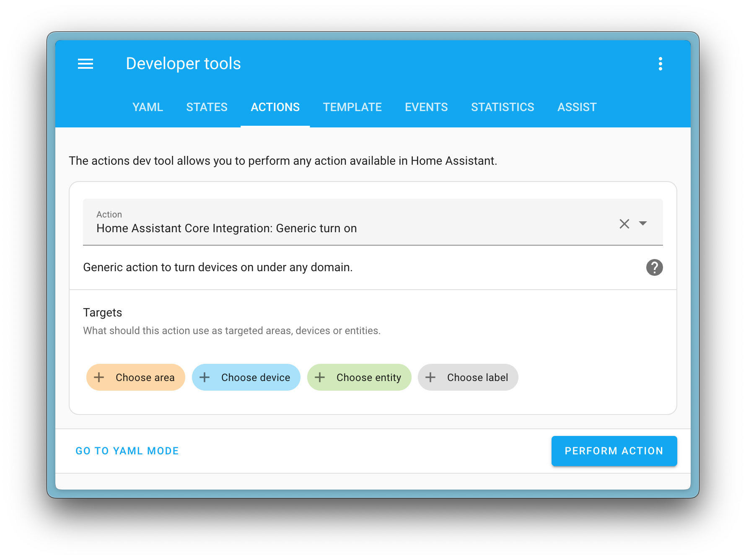746x560 pixels.
Task: Clear the selected action with the X icon
Action: (x=624, y=224)
